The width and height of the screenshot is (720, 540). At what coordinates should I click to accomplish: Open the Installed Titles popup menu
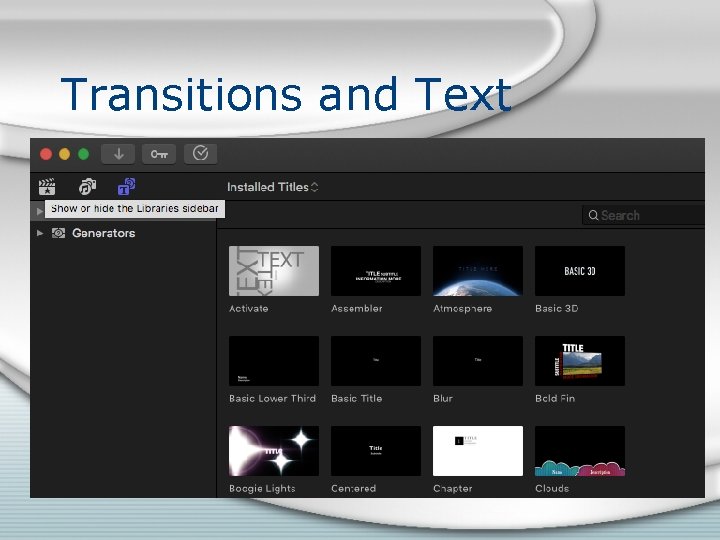tap(272, 187)
